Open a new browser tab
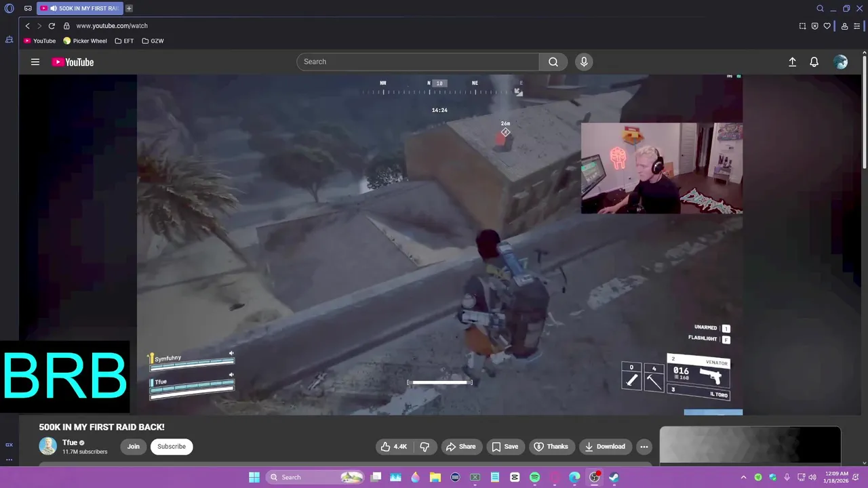 pyautogui.click(x=129, y=9)
